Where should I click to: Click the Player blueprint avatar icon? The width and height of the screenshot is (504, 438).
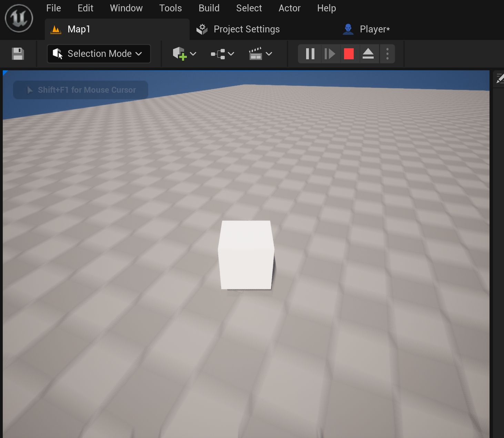[348, 29]
